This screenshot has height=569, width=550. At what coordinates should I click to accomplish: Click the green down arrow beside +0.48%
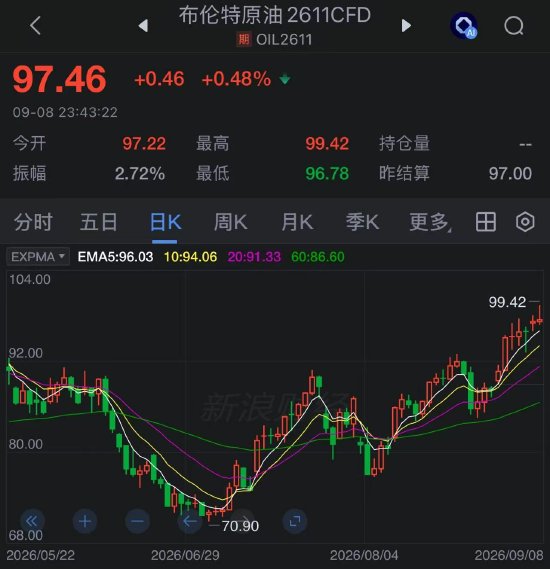(285, 79)
